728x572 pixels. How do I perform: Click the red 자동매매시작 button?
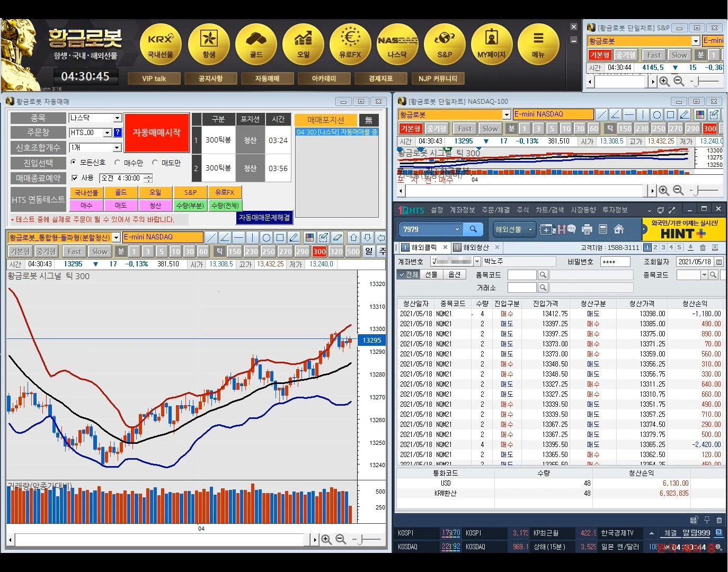pyautogui.click(x=156, y=132)
